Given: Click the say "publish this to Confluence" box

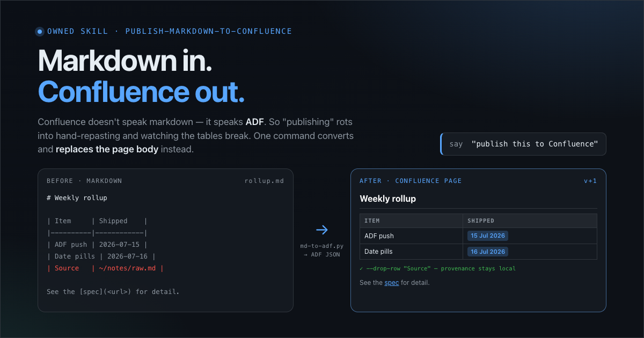Looking at the screenshot, I should click(523, 144).
